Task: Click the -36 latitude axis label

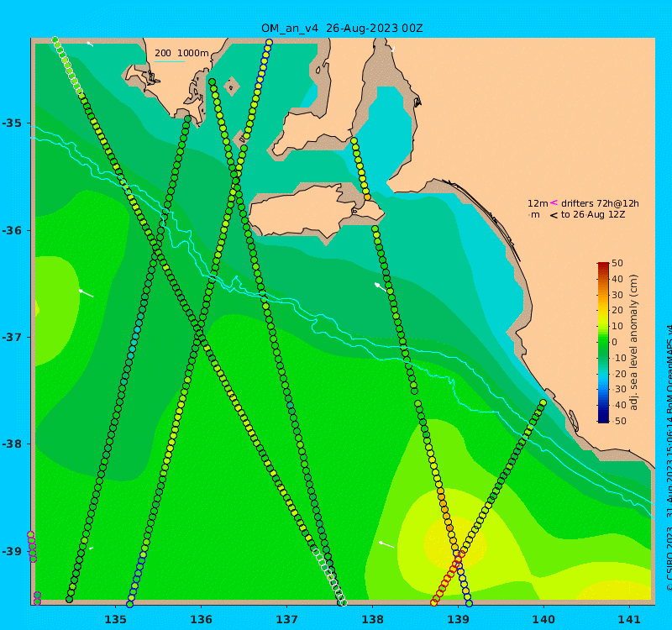Action: point(12,230)
